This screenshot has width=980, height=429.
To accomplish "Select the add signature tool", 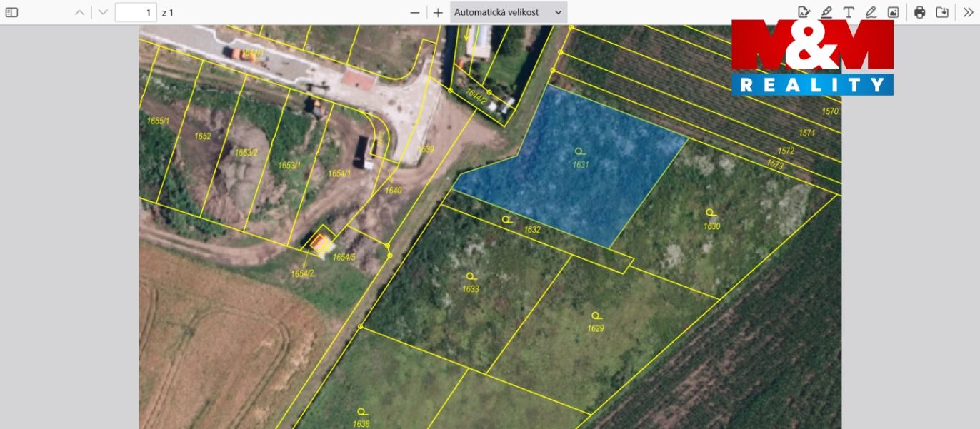I will [804, 12].
